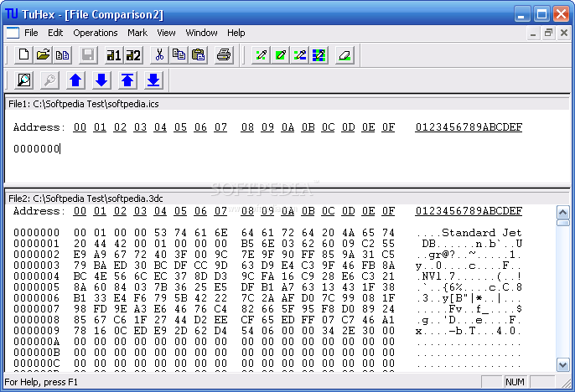Open the Edit menu
This screenshot has height=392, width=575.
[x=55, y=33]
